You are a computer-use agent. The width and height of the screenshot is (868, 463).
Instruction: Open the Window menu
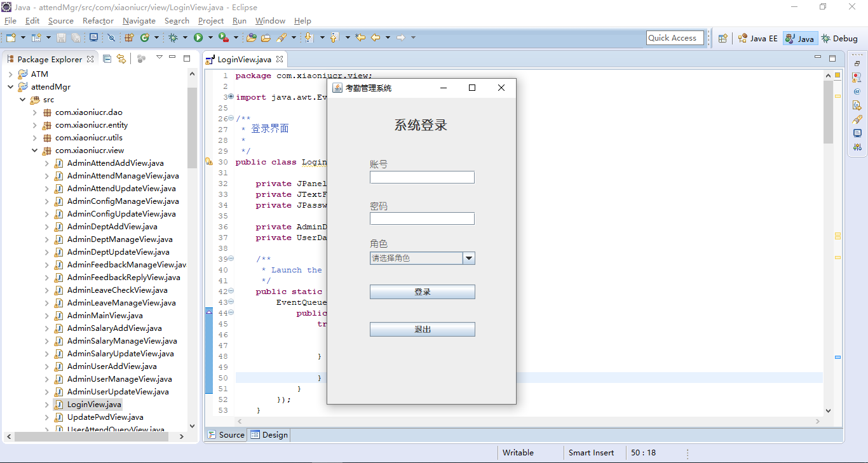pyautogui.click(x=270, y=20)
